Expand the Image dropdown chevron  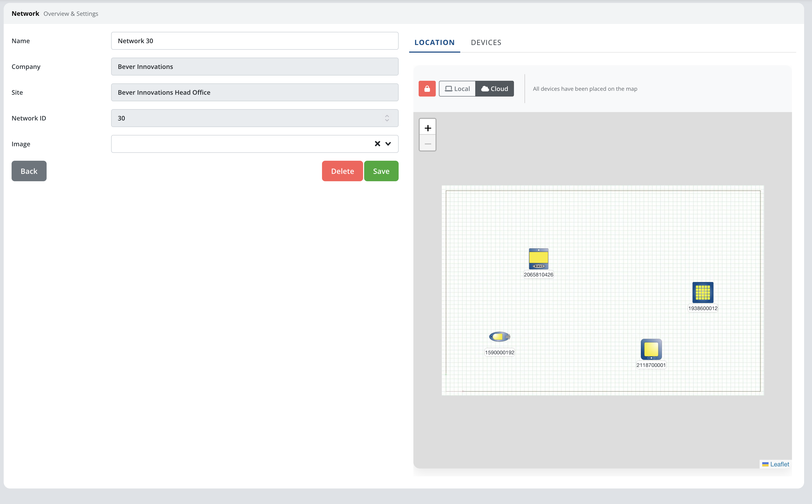click(388, 144)
